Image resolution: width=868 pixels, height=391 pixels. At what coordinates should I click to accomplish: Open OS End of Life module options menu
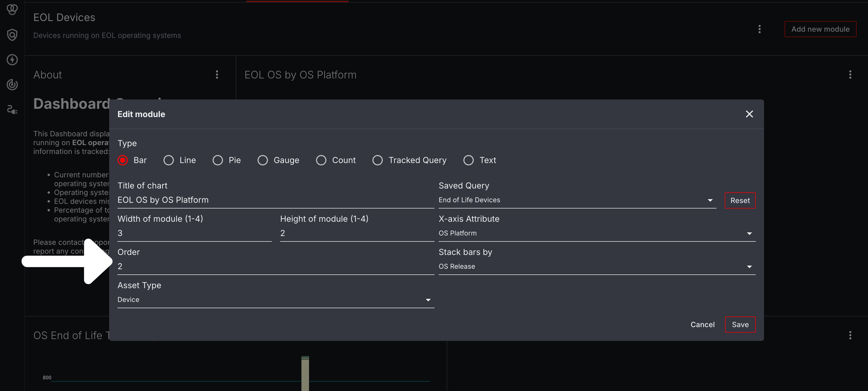pyautogui.click(x=850, y=335)
